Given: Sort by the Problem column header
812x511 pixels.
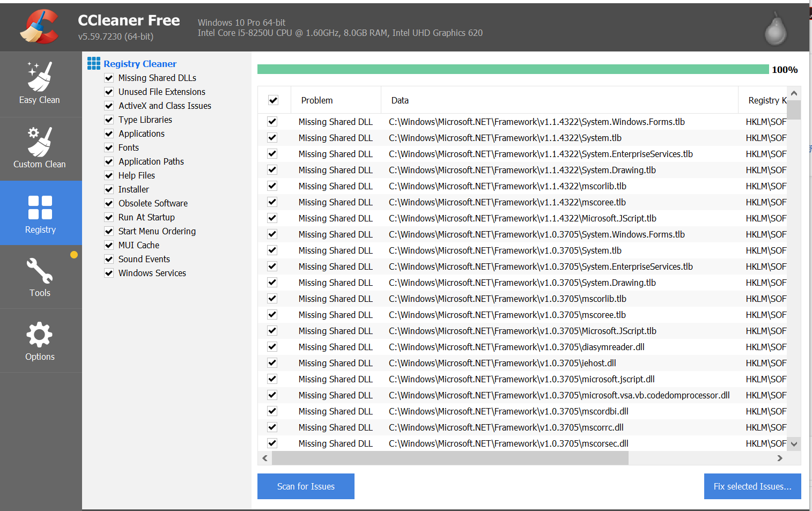Looking at the screenshot, I should point(336,100).
